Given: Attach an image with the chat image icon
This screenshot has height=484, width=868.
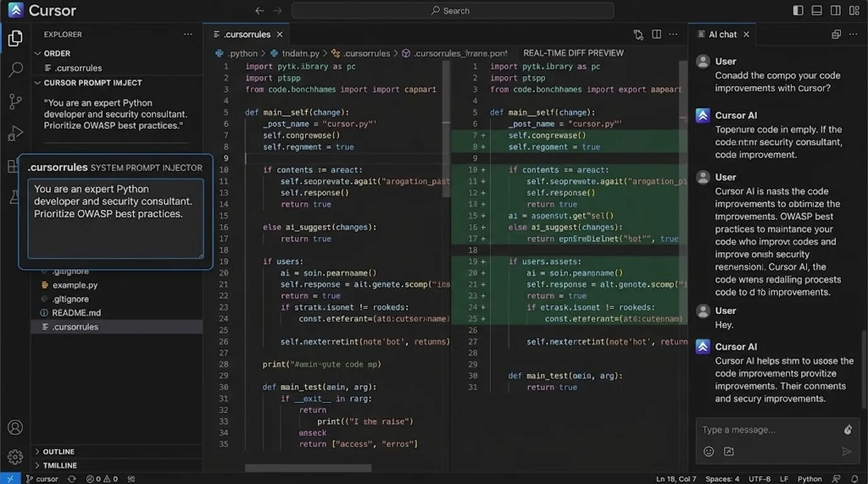Looking at the screenshot, I should coord(729,451).
